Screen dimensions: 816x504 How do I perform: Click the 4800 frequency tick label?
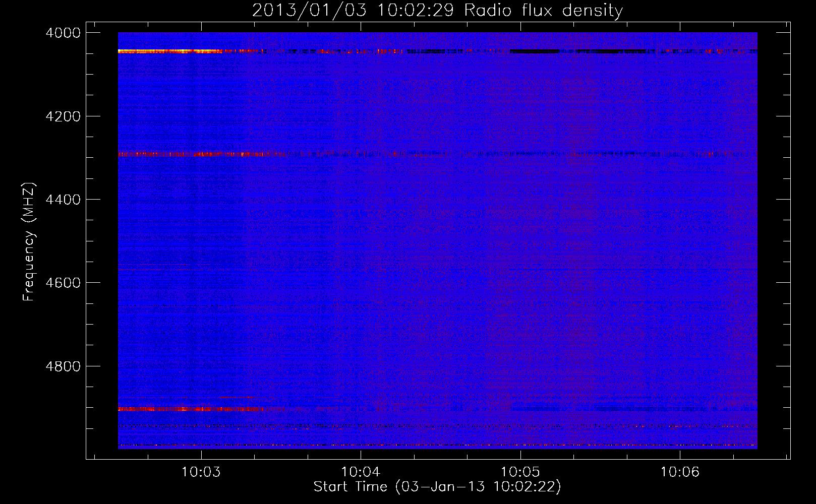(x=63, y=366)
